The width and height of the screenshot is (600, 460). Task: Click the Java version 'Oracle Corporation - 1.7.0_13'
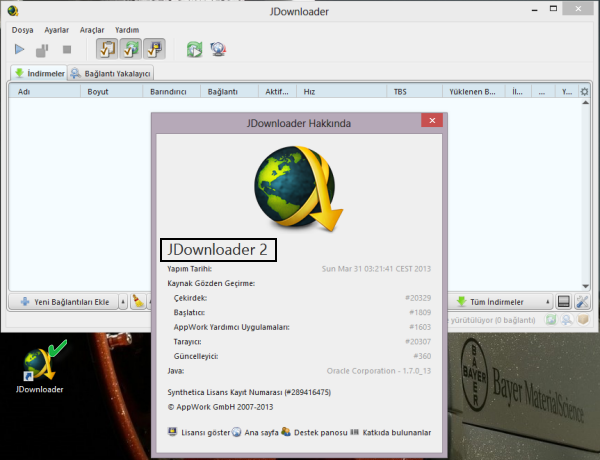pyautogui.click(x=379, y=371)
